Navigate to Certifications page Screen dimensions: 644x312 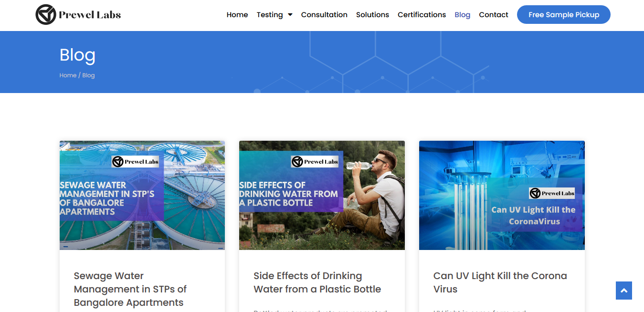422,15
